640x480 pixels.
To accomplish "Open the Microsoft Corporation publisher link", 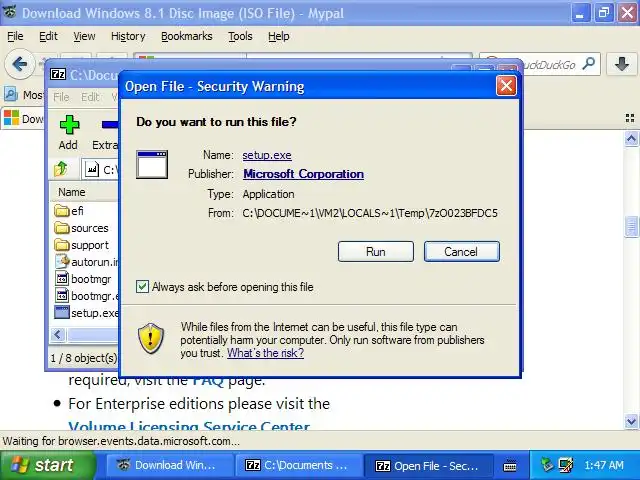I will point(303,174).
